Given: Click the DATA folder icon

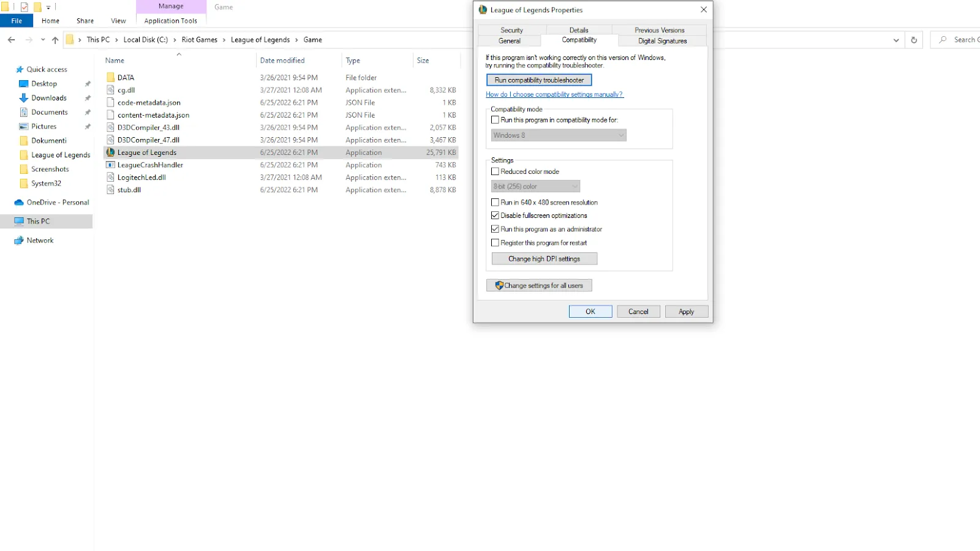Looking at the screenshot, I should point(110,78).
